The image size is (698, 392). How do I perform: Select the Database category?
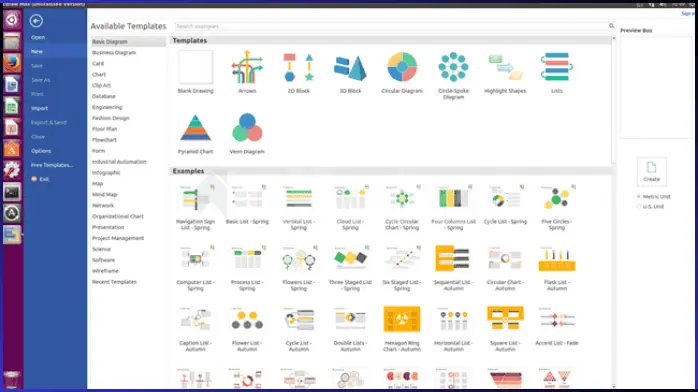click(104, 96)
